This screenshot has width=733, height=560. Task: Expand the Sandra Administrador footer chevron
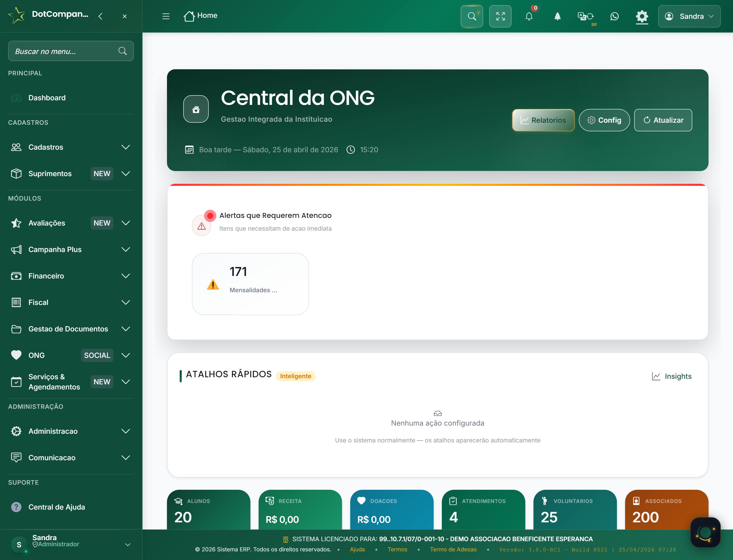[128, 545]
